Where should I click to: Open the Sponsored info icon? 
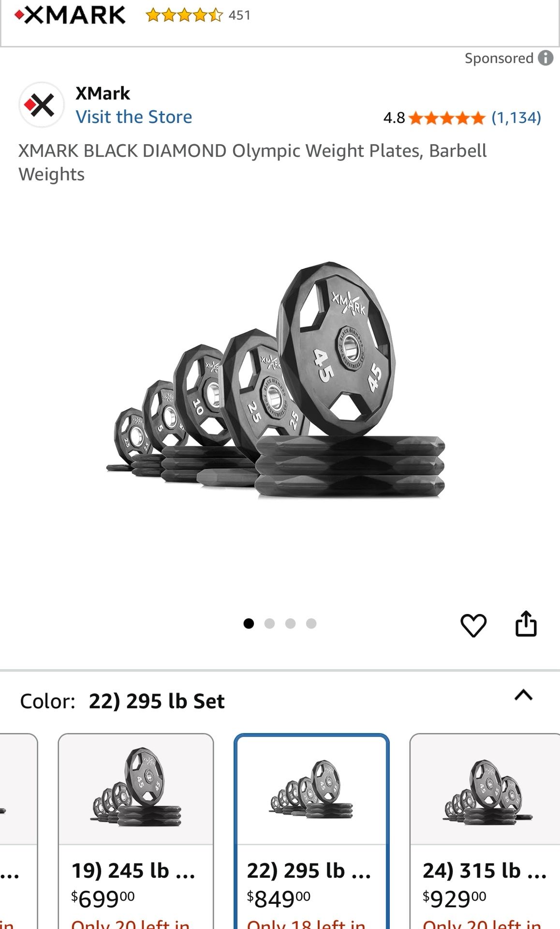point(545,58)
